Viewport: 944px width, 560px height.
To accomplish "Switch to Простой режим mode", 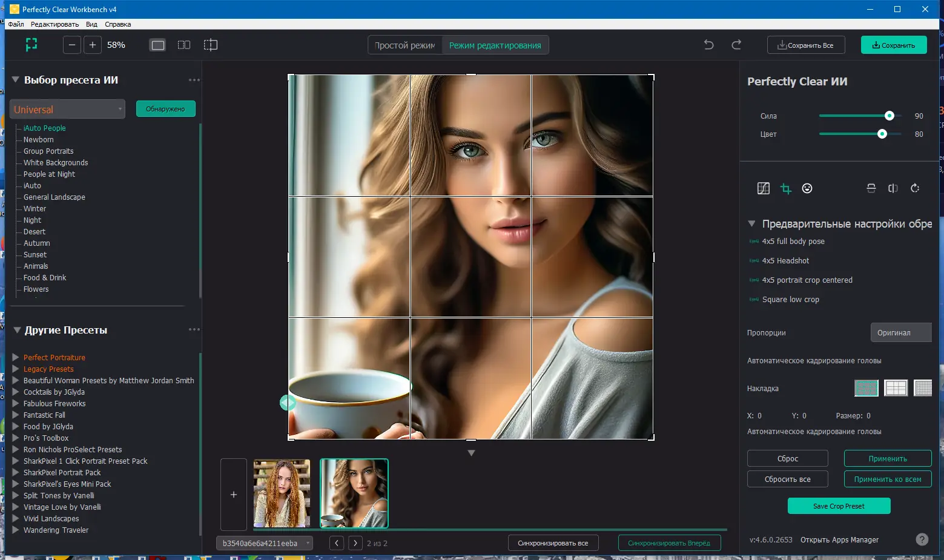I will [404, 45].
